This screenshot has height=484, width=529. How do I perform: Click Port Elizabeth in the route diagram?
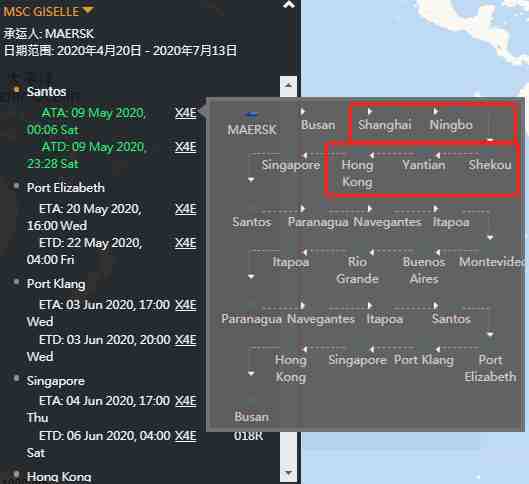tap(490, 368)
